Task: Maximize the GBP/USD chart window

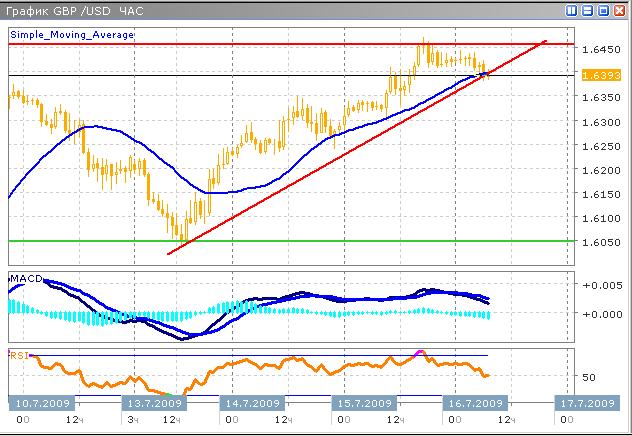Action: click(x=604, y=10)
